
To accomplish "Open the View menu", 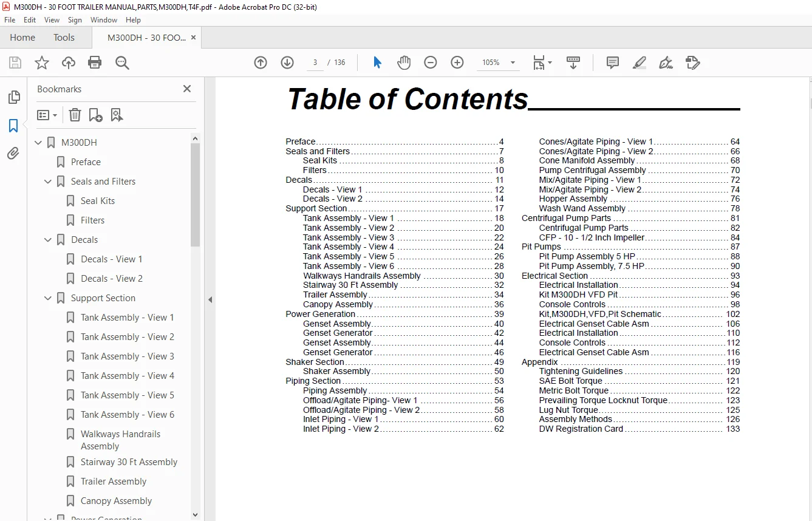I will [x=52, y=20].
